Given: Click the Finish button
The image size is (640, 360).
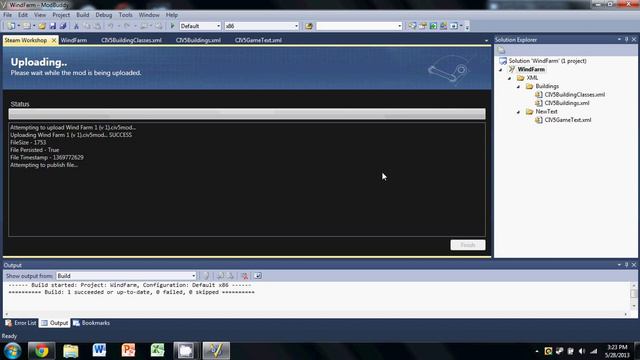Looking at the screenshot, I should (468, 245).
